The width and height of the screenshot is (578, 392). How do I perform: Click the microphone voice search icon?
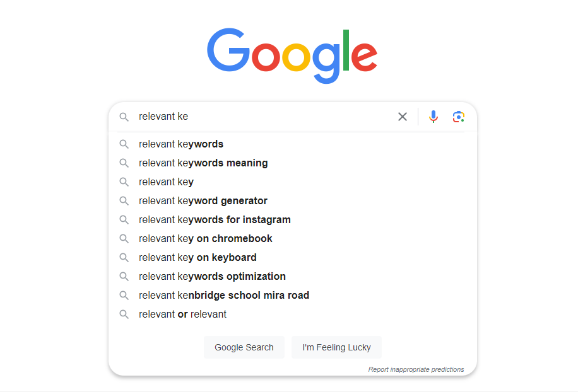[433, 117]
